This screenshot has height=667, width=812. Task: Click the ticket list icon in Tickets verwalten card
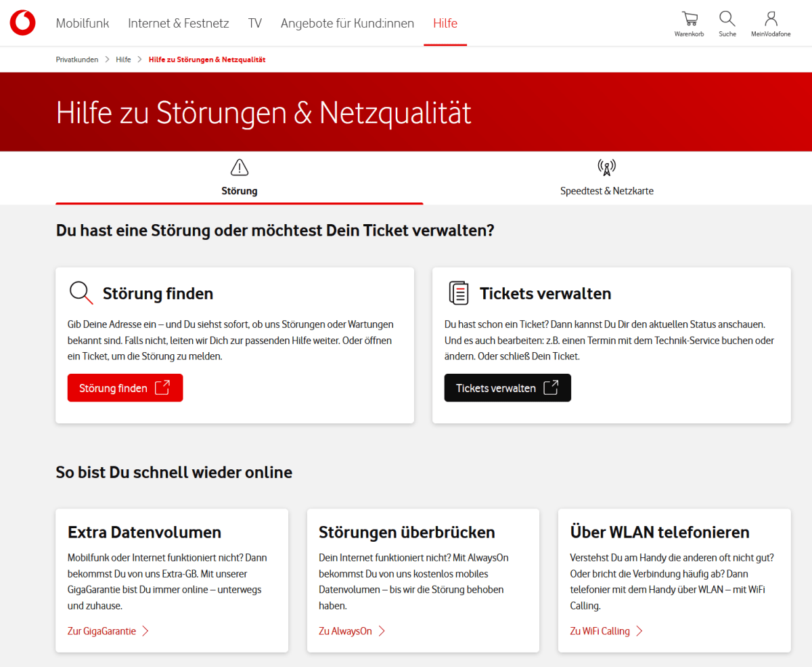pyautogui.click(x=459, y=293)
